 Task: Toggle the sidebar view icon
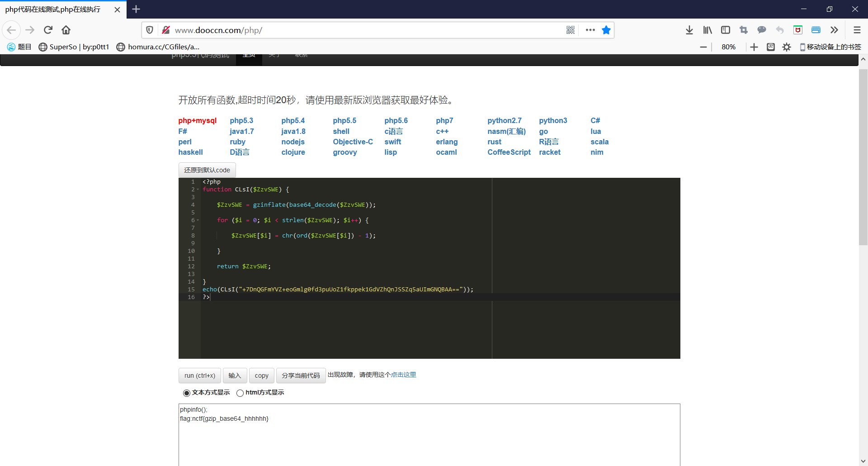726,30
